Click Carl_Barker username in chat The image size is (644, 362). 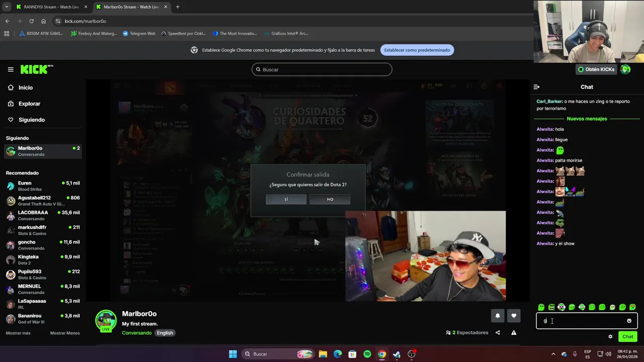549,101
